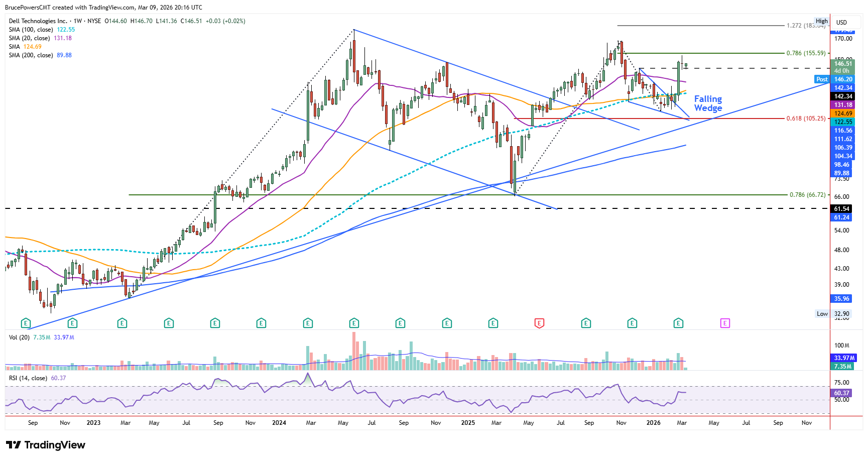868x460 pixels.
Task: Click the 2023 label on time axis
Action: click(x=93, y=423)
